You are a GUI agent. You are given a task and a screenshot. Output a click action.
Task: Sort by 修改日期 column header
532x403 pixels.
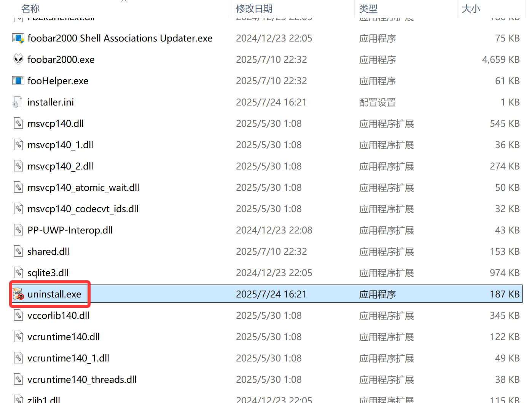(254, 8)
